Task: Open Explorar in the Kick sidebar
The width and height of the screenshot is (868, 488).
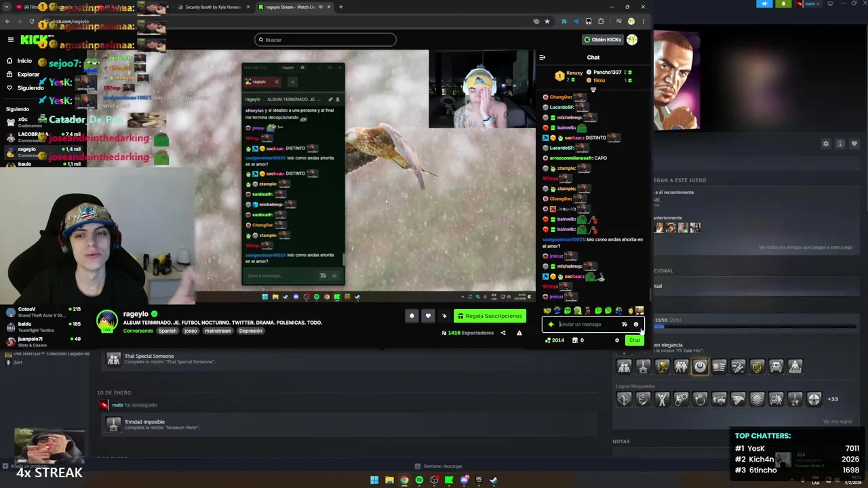Action: click(23, 75)
